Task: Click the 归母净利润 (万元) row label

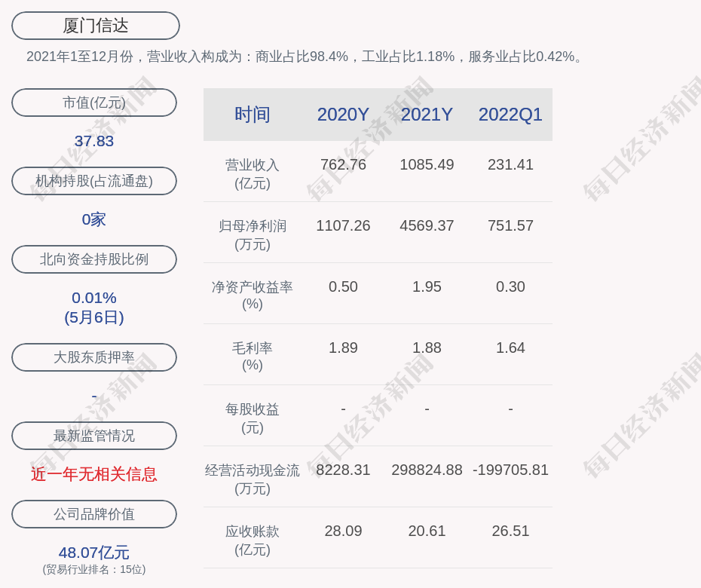Action: click(x=253, y=235)
